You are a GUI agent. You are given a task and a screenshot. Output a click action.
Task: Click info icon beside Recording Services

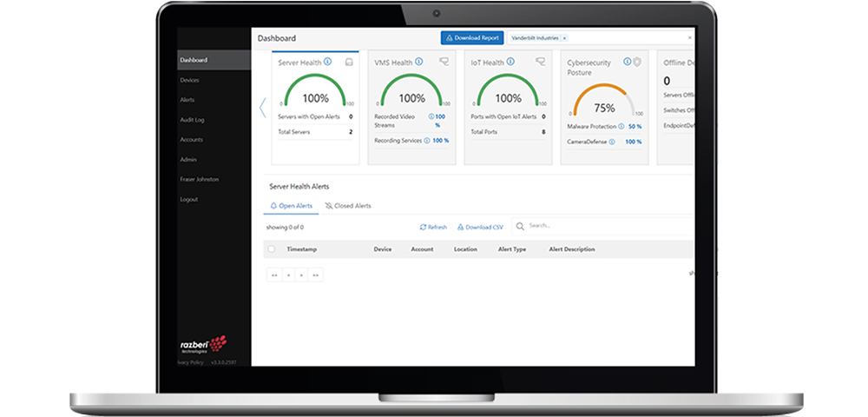click(427, 141)
